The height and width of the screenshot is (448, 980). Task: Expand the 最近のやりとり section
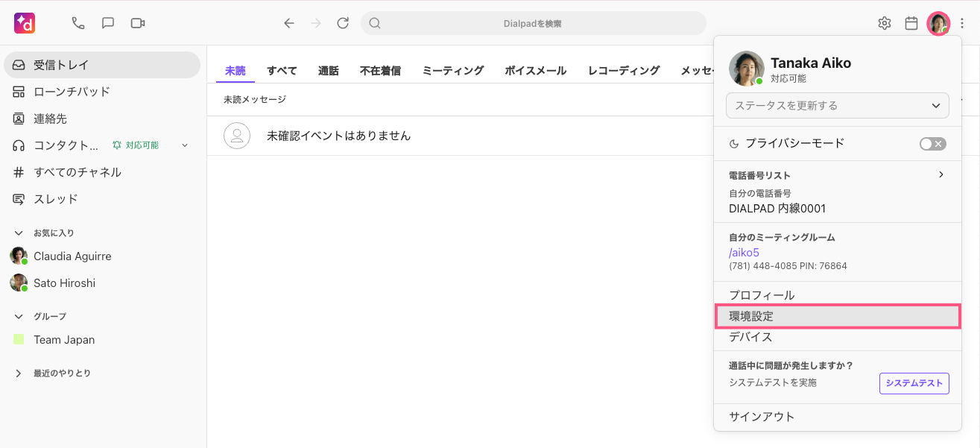pos(19,373)
